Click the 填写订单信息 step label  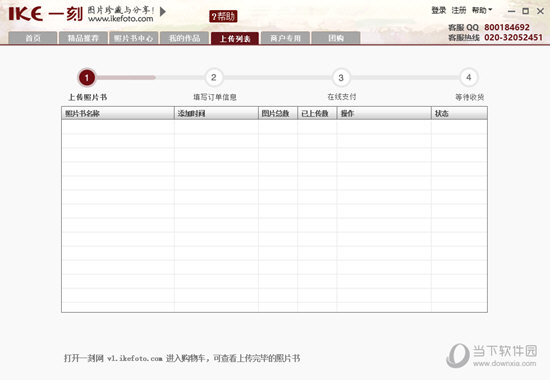[215, 97]
